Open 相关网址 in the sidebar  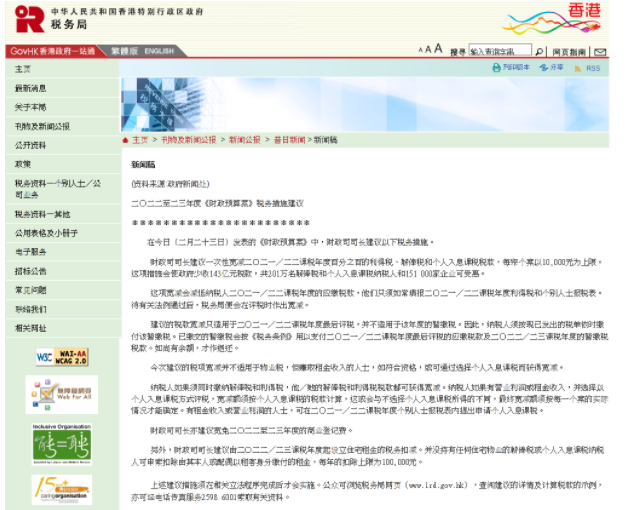63,328
